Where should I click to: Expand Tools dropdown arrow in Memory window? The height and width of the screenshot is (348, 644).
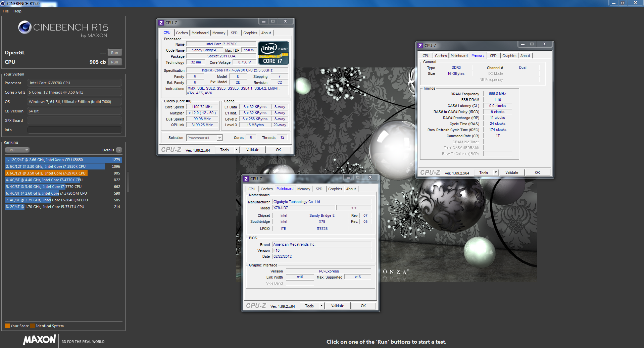tap(496, 173)
